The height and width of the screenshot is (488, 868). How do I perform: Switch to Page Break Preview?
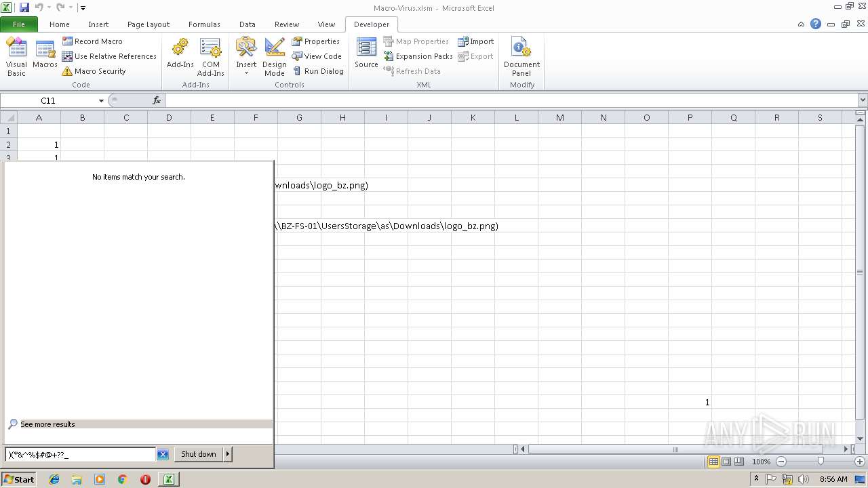739,462
